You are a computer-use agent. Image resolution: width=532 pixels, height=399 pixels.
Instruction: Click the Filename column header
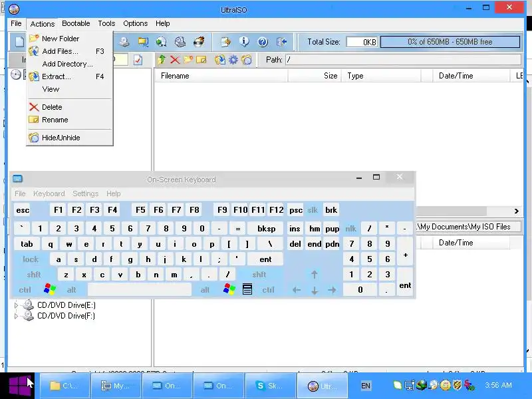(x=221, y=76)
